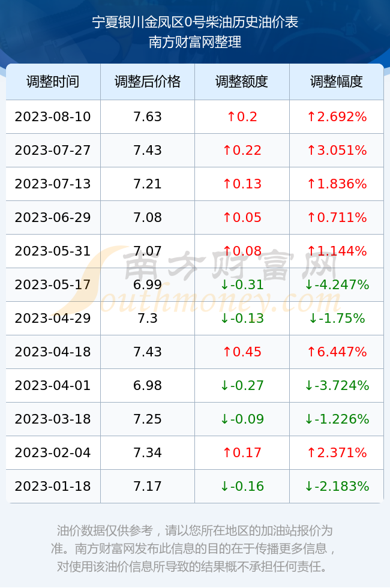Click the title 宁夏银川金凤区0号柴油历史油价表
Image resolution: width=390 pixels, height=588 pixels.
pyautogui.click(x=195, y=22)
